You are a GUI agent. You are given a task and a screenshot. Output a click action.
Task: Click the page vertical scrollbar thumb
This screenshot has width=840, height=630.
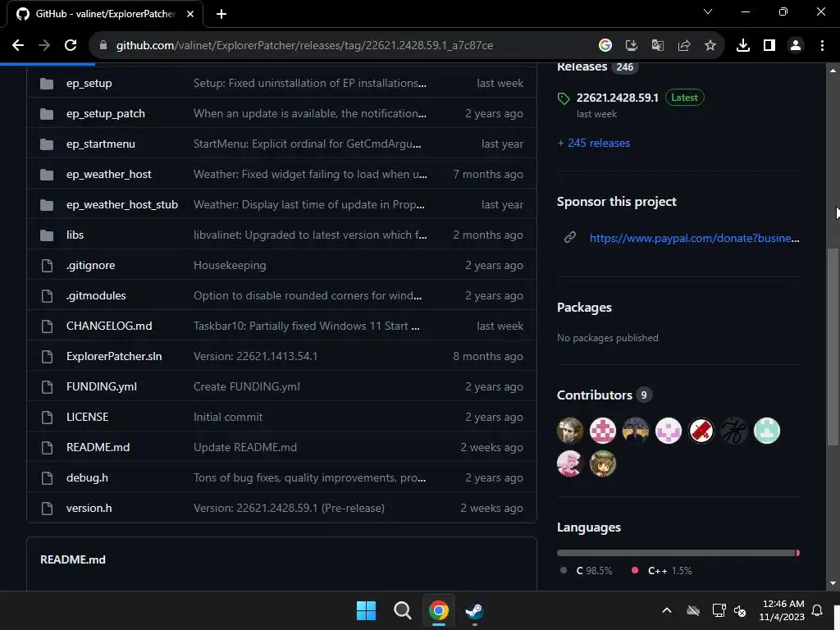(x=832, y=347)
